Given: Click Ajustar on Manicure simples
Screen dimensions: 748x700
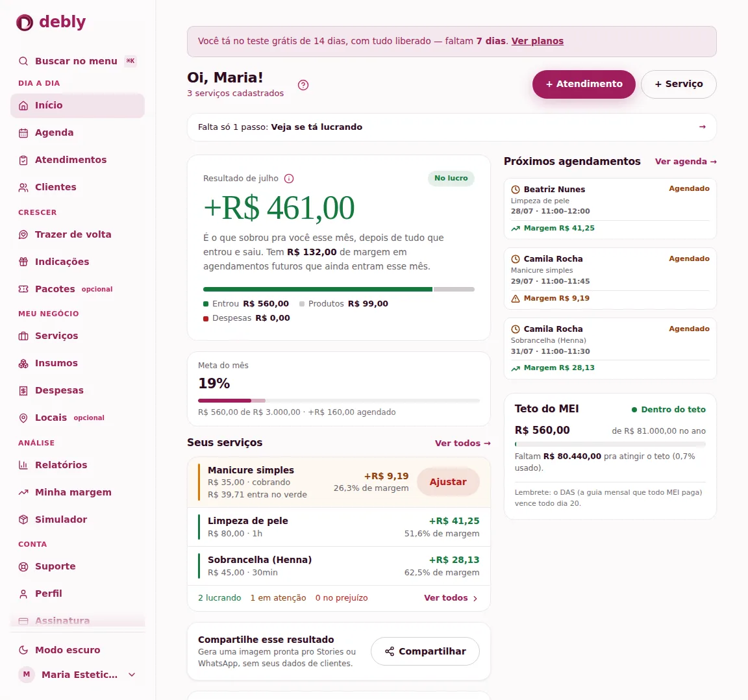Looking at the screenshot, I should (448, 482).
